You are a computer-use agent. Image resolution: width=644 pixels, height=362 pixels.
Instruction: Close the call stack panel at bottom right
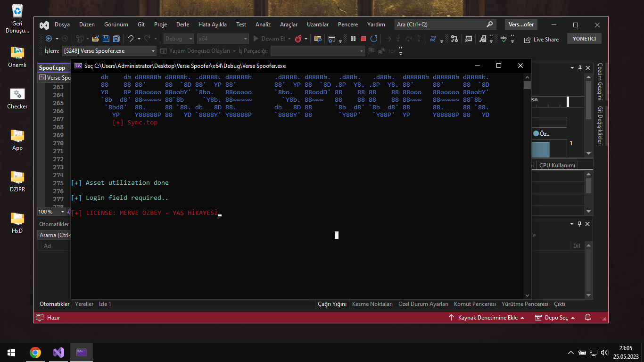click(x=588, y=224)
